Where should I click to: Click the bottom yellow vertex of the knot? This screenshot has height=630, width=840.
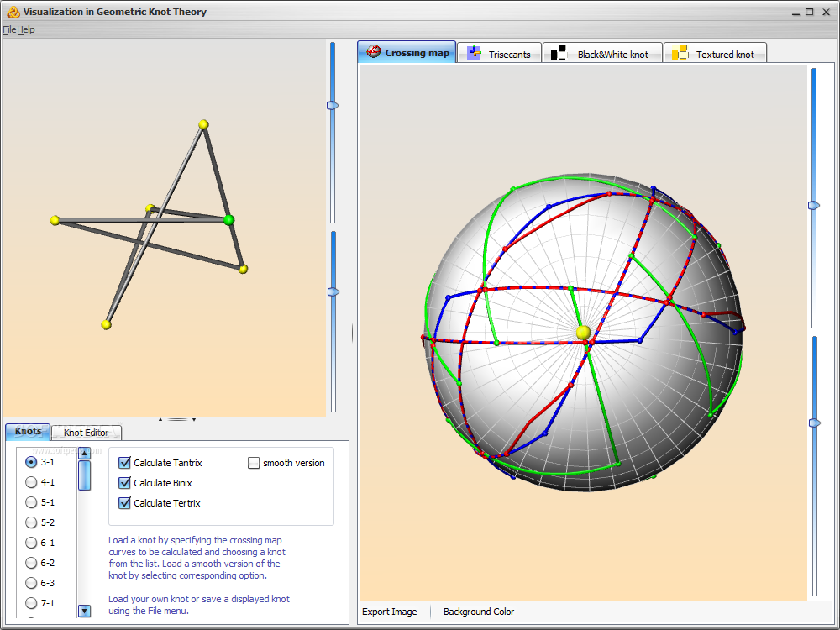point(106,324)
